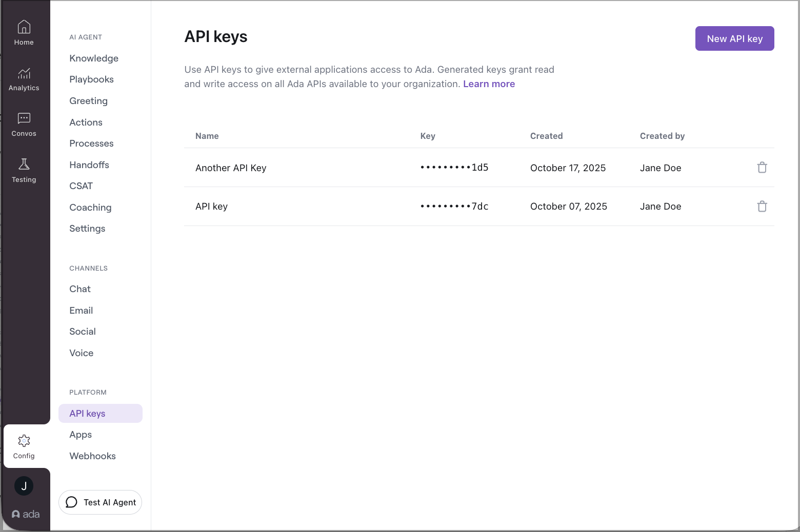800x532 pixels.
Task: Click the masked key ending 7dc
Action: [454, 207]
